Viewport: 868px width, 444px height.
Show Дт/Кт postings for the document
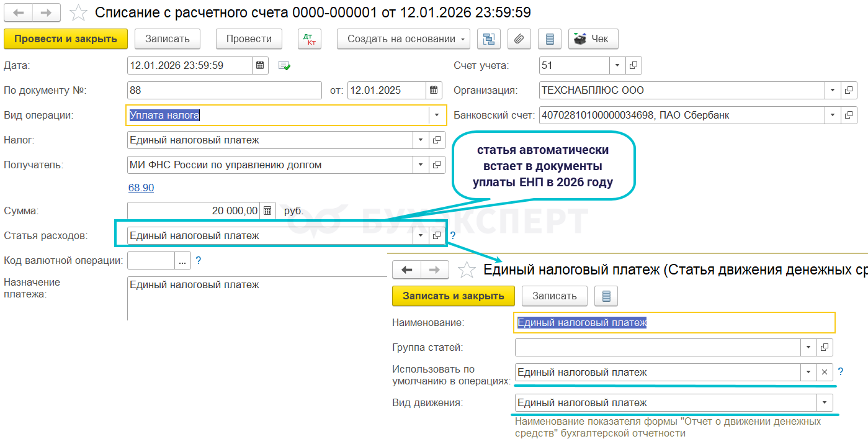(309, 39)
